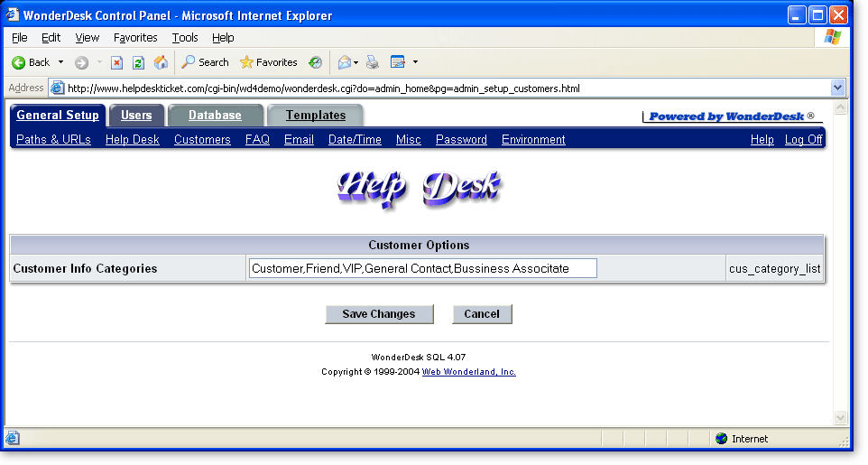Open the Environment setup link

coord(533,140)
